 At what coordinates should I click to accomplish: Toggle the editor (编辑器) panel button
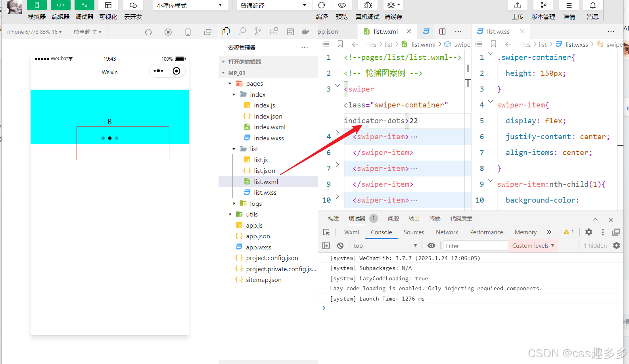click(61, 5)
